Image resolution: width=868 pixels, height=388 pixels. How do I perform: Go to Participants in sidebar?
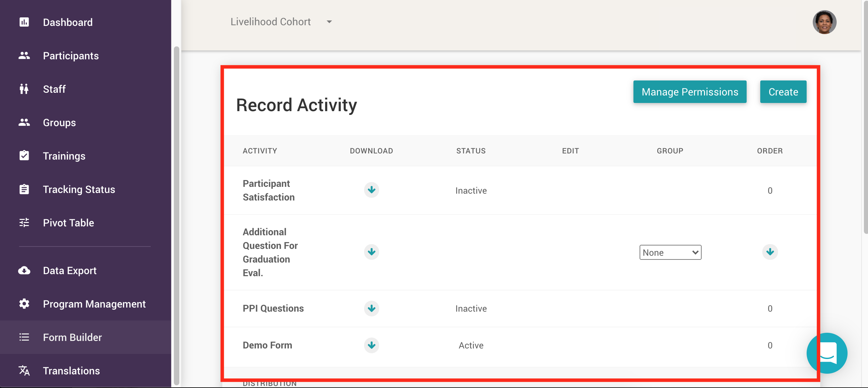(71, 56)
